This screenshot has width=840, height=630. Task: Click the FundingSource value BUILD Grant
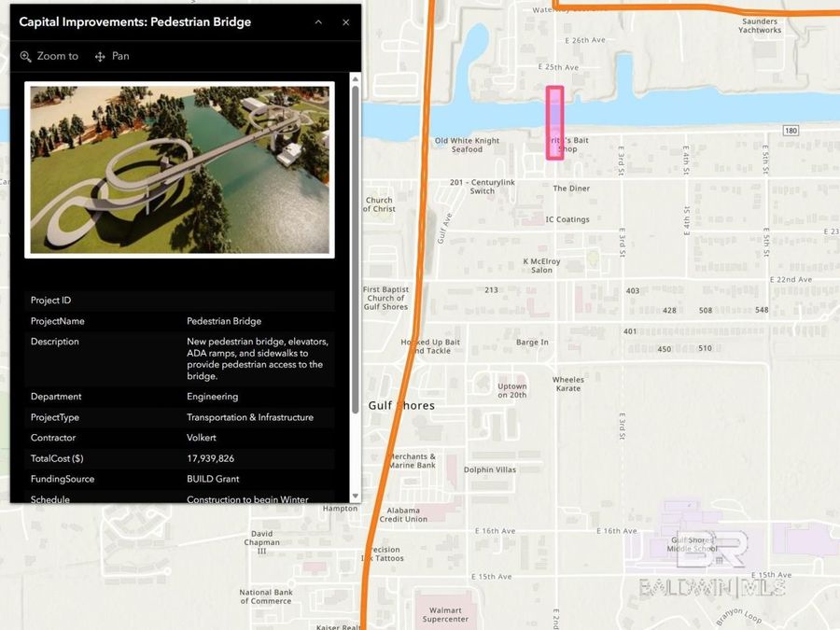[x=213, y=479]
